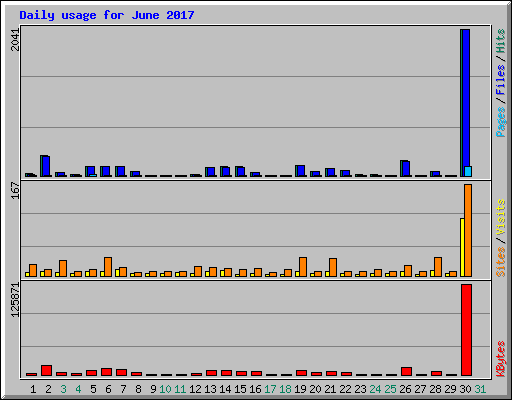Viewport: 512px width, 400px height.
Task: Click the green day 4 axis label
Action: click(x=78, y=389)
